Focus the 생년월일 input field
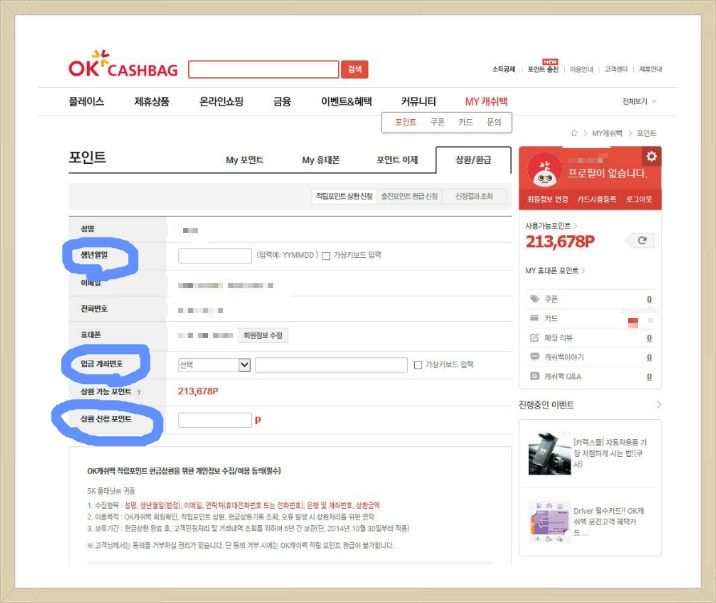The image size is (716, 603). 215,256
